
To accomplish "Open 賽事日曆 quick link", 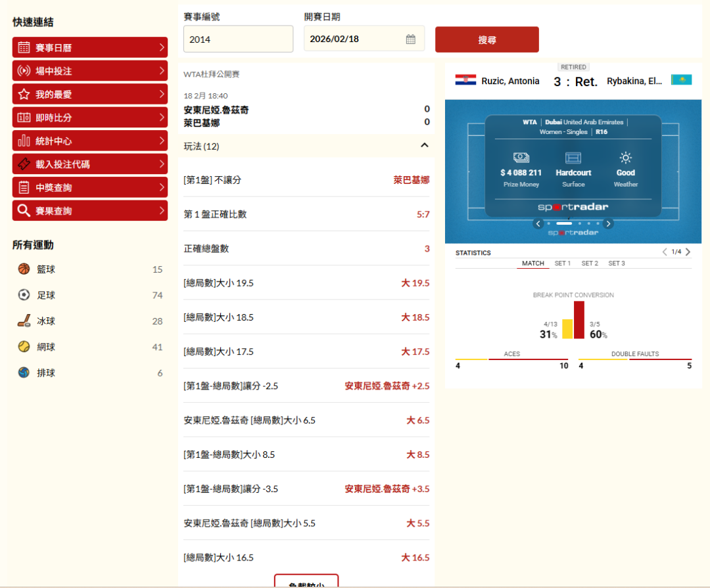I will pyautogui.click(x=89, y=47).
